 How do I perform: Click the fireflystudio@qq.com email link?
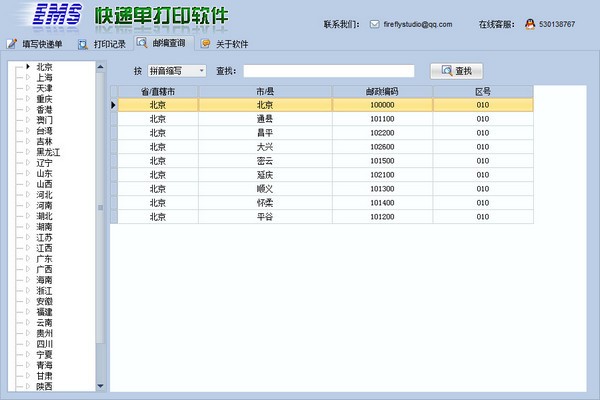pyautogui.click(x=418, y=24)
